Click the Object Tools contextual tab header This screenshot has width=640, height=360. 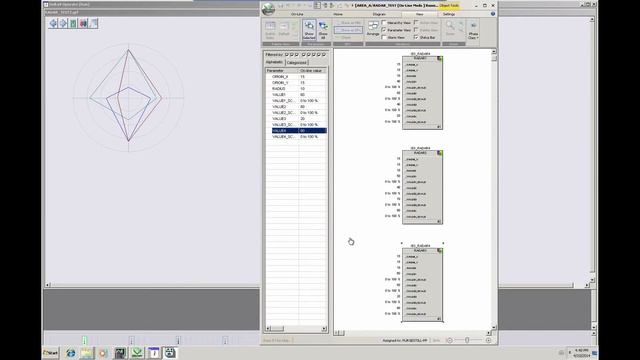[x=449, y=5]
